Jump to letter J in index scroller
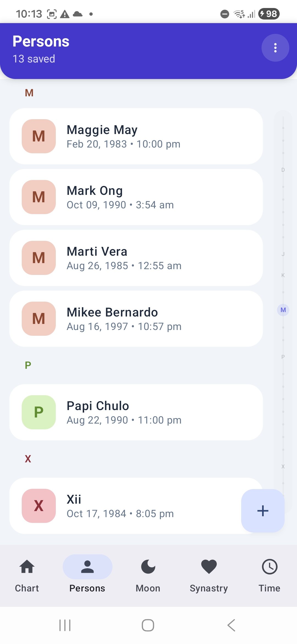Viewport: 297px width, 644px height. pos(283,254)
